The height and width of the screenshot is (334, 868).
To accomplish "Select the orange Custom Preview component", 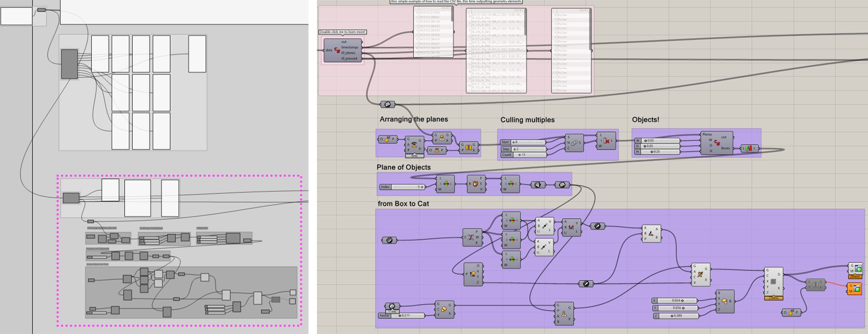I will [x=855, y=289].
